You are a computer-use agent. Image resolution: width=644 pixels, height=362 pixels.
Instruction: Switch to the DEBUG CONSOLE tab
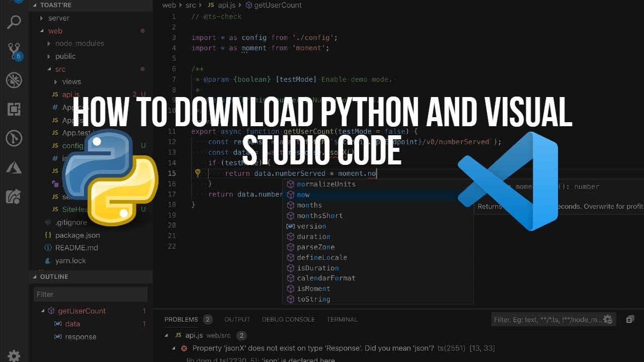coord(288,319)
